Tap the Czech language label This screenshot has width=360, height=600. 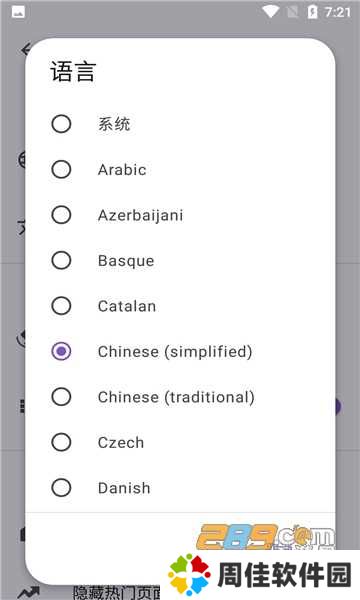[x=121, y=443]
